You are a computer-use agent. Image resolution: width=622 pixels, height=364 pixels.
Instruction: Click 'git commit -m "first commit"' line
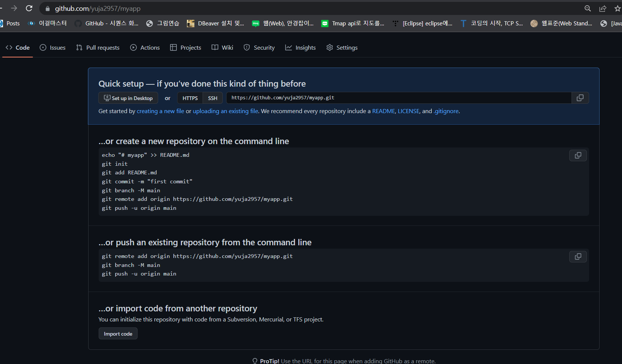coord(147,181)
